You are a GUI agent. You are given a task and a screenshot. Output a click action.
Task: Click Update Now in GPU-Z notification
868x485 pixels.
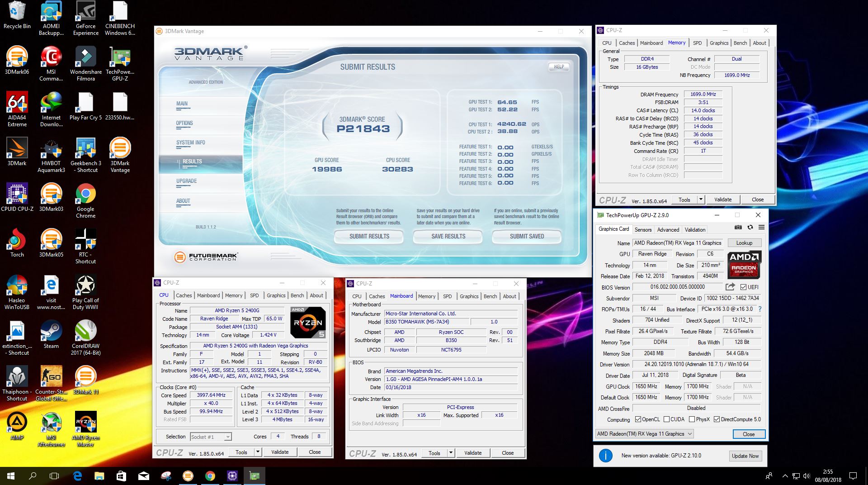pyautogui.click(x=745, y=456)
